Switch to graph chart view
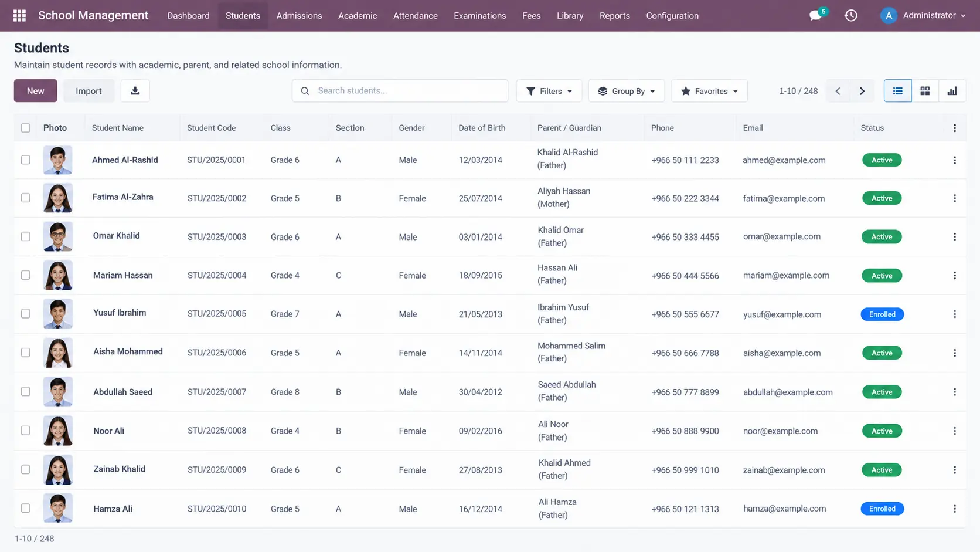The image size is (980, 552). [952, 91]
